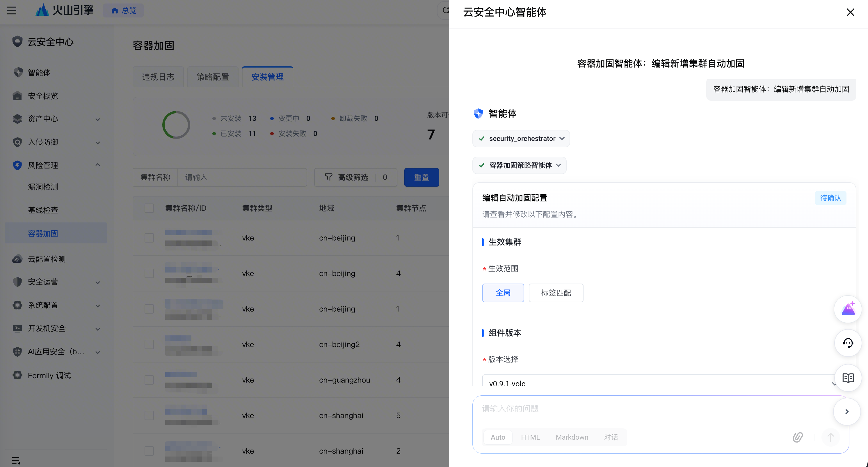Open the 总览 home button

pos(123,10)
